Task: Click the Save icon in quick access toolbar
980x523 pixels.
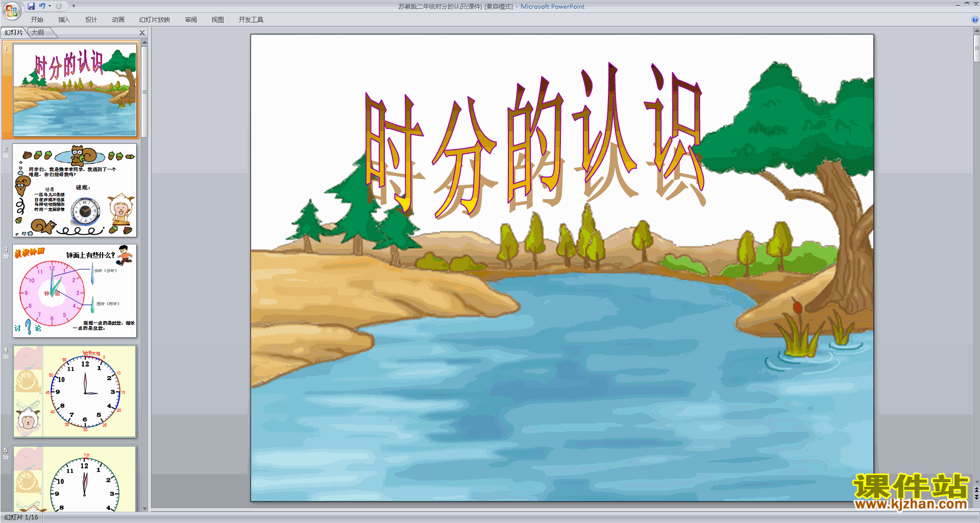Action: click(31, 6)
